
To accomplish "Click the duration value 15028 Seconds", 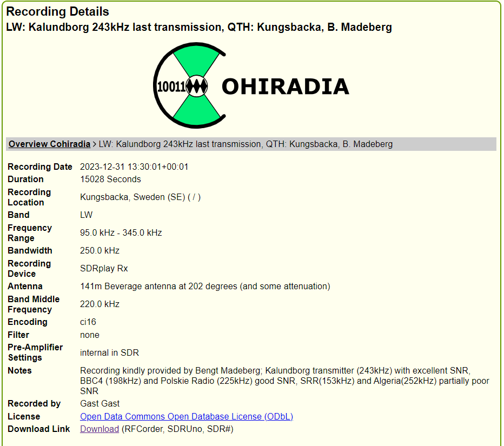I will coord(110,179).
